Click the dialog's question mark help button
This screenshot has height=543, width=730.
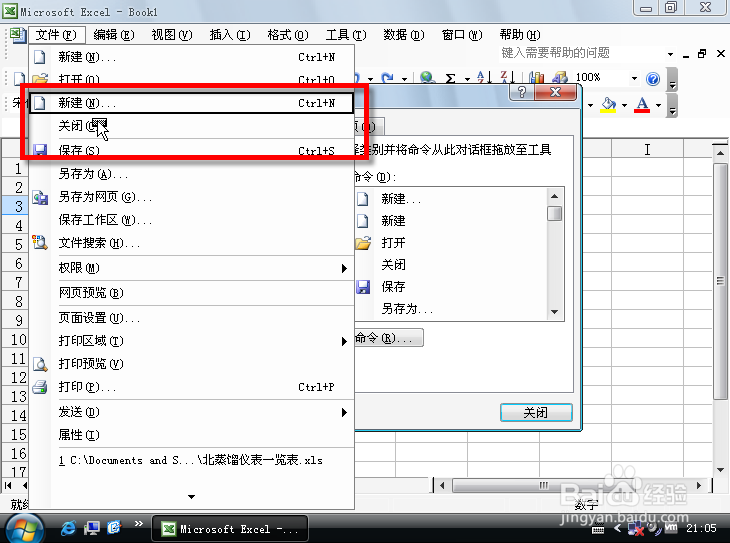point(522,92)
